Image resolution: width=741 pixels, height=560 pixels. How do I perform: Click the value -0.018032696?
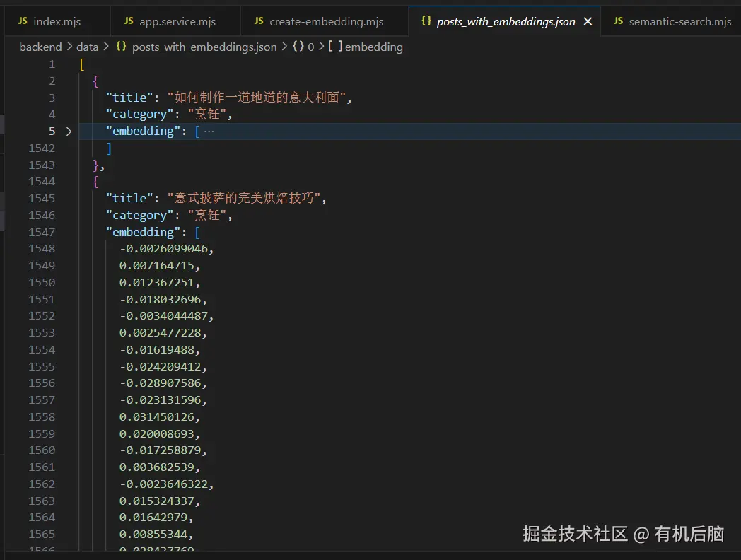(x=161, y=300)
